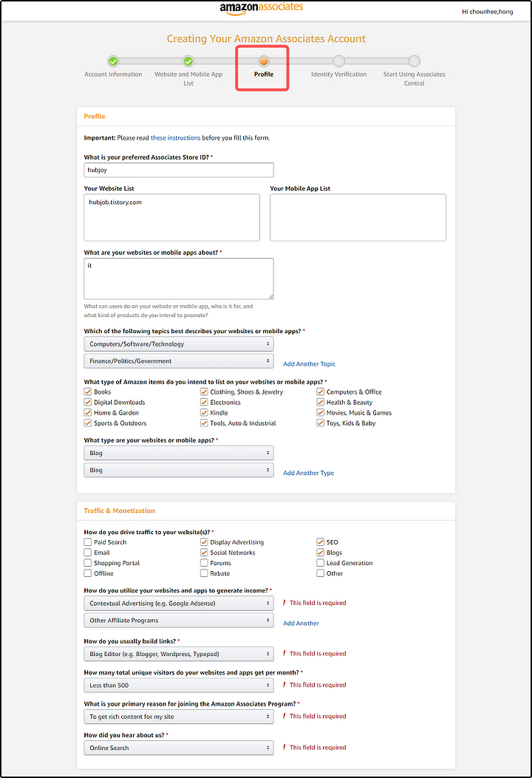Open Contextual Advertising income dropdown

[x=179, y=604]
